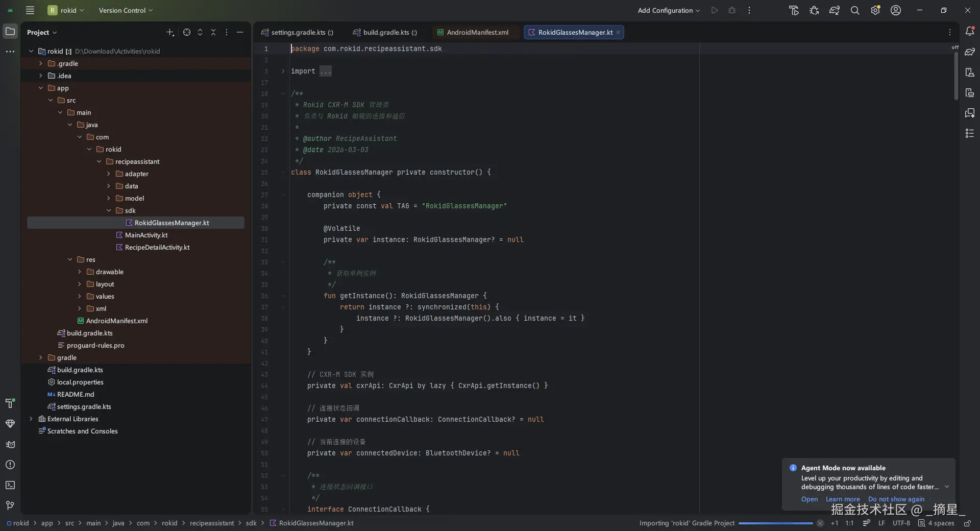The height and width of the screenshot is (531, 980).
Task: Expand the gradle folder at project root
Action: click(x=41, y=357)
